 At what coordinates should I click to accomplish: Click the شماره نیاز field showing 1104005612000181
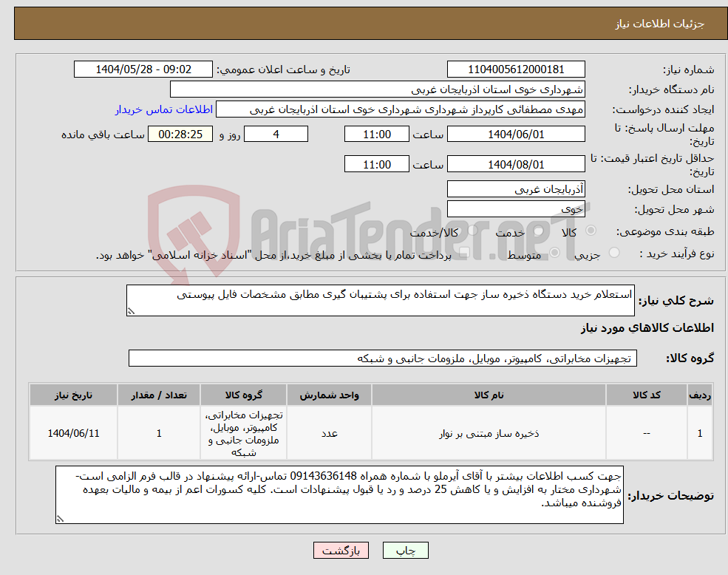tap(515, 69)
